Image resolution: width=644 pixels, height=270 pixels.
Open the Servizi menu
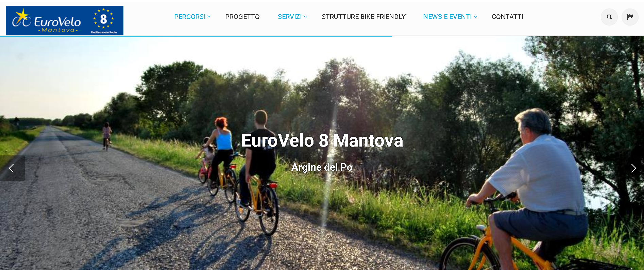pos(290,17)
